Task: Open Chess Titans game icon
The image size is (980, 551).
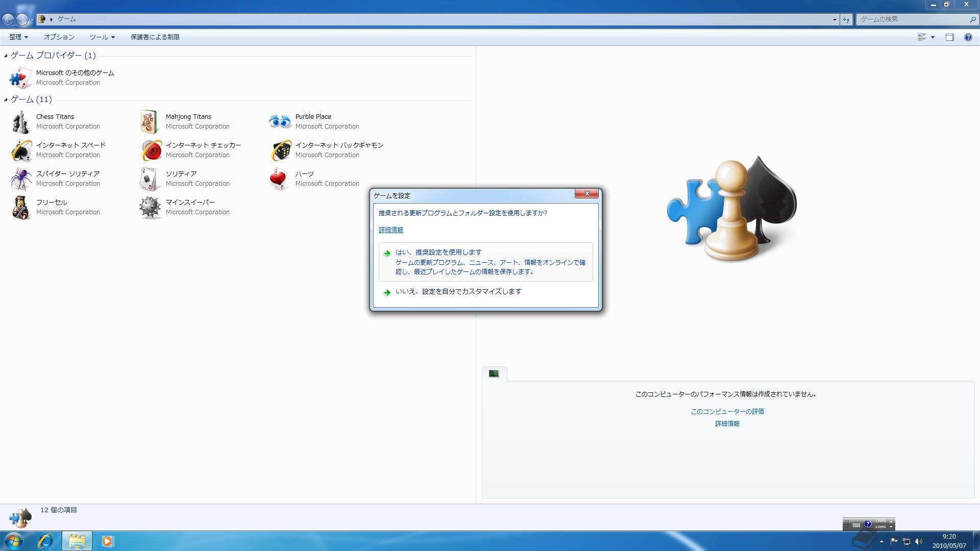Action: click(21, 122)
